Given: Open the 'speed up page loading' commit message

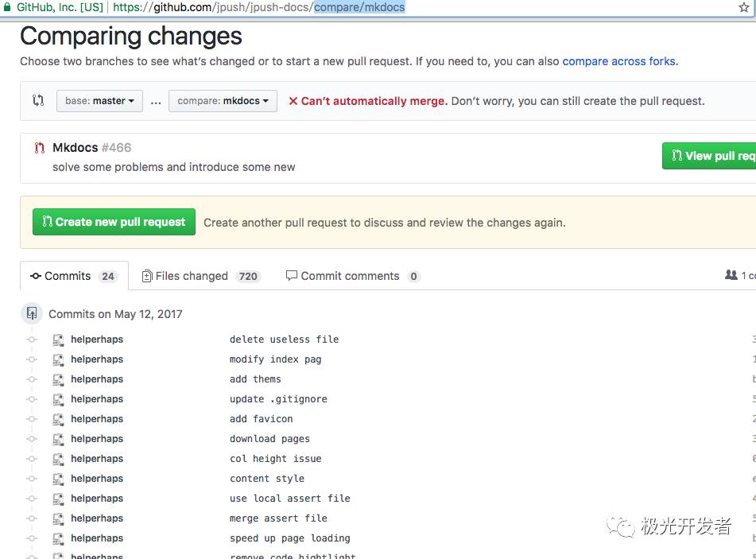Looking at the screenshot, I should (x=290, y=538).
